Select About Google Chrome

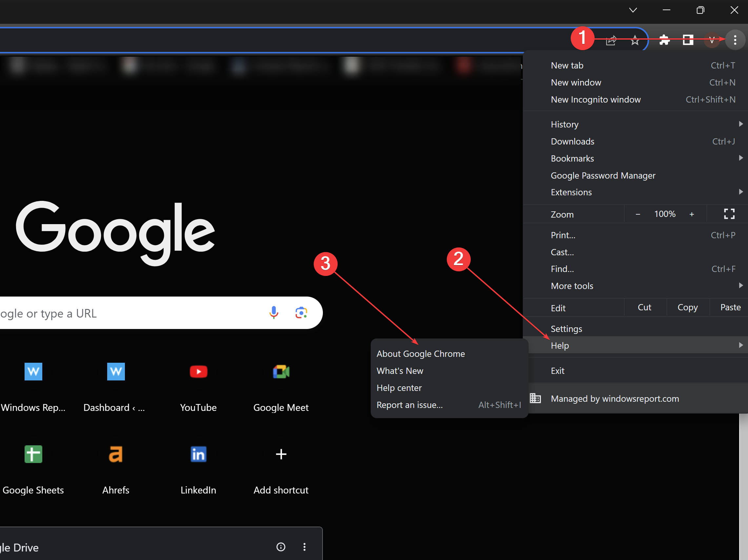click(x=420, y=354)
